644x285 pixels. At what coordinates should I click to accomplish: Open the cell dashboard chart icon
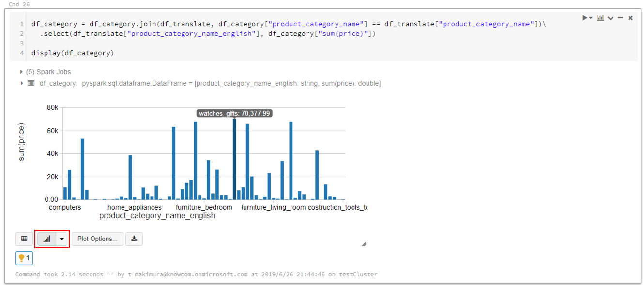600,18
